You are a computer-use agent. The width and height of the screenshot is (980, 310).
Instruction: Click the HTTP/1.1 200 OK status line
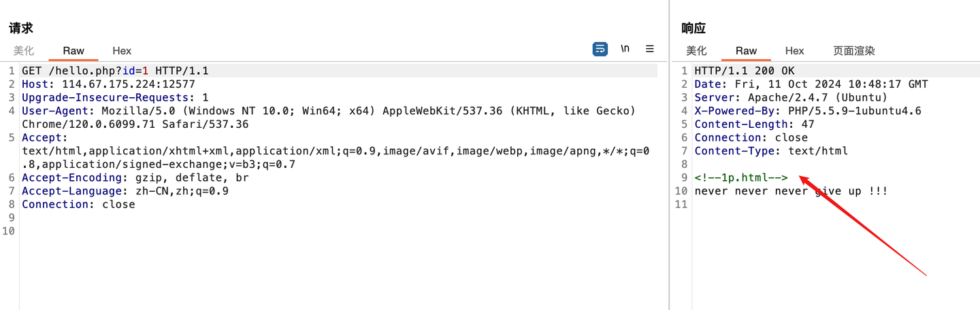744,71
